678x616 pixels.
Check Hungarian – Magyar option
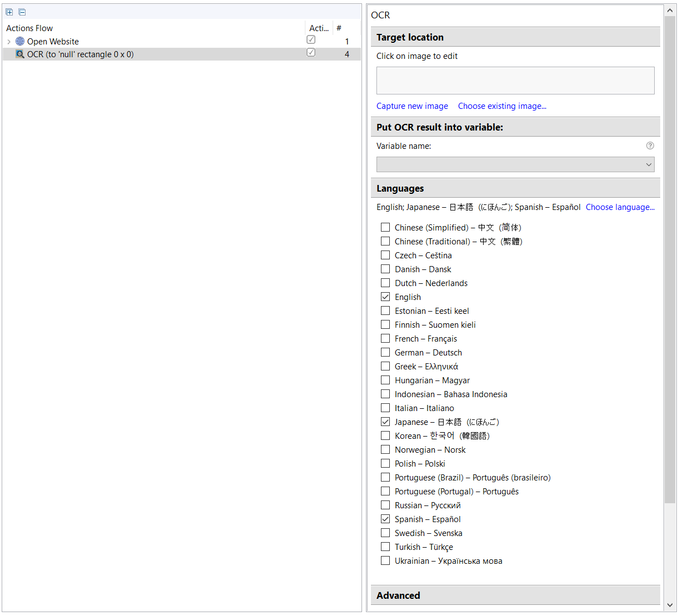(385, 380)
